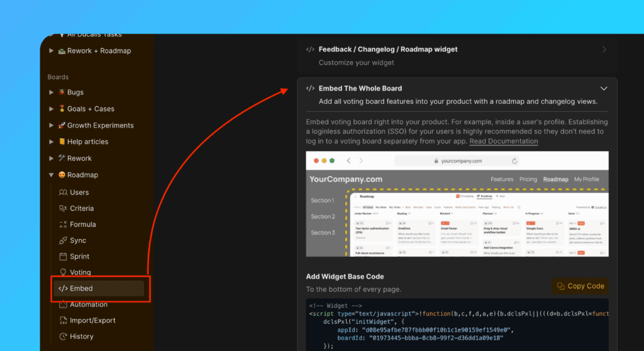The image size is (644, 351).
Task: Click the Criteria icon in sidebar
Action: pos(63,208)
